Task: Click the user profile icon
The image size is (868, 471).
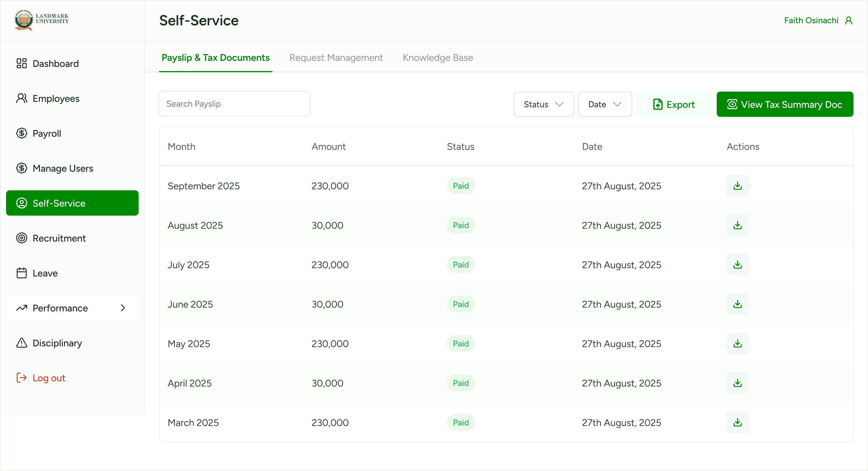Action: click(x=848, y=20)
